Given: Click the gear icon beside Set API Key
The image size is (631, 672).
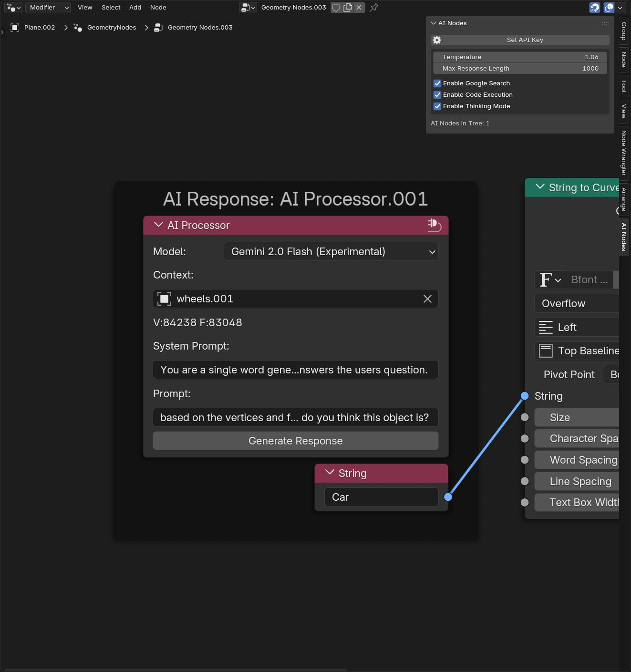Looking at the screenshot, I should [437, 40].
